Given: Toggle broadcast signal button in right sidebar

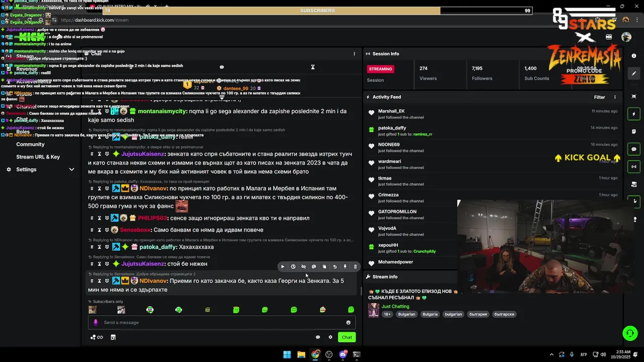Looking at the screenshot, I should pos(634,166).
